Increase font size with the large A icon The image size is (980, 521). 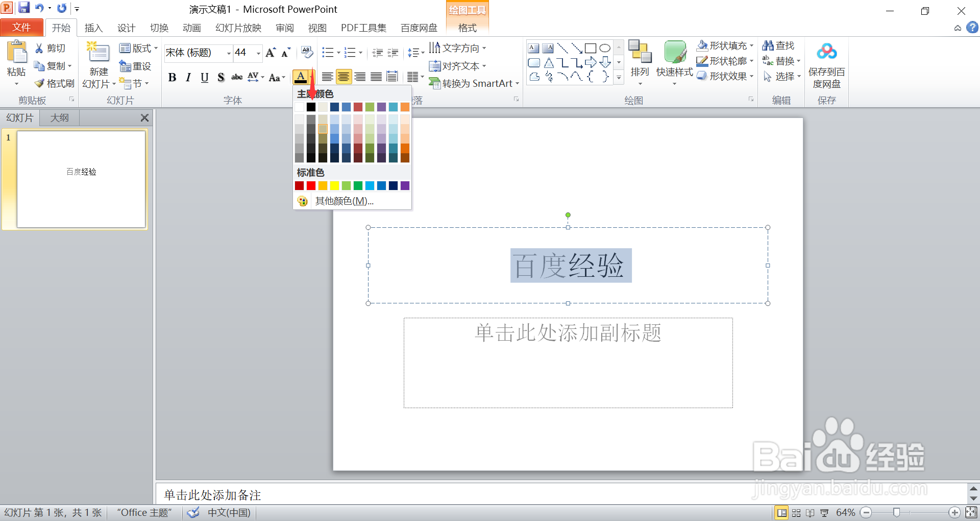pyautogui.click(x=271, y=52)
